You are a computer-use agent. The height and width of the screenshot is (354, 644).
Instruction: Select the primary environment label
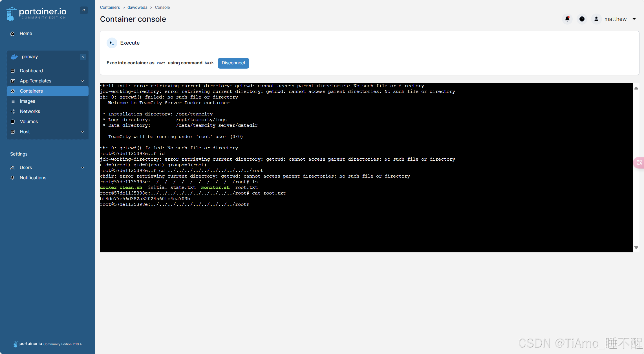[30, 57]
